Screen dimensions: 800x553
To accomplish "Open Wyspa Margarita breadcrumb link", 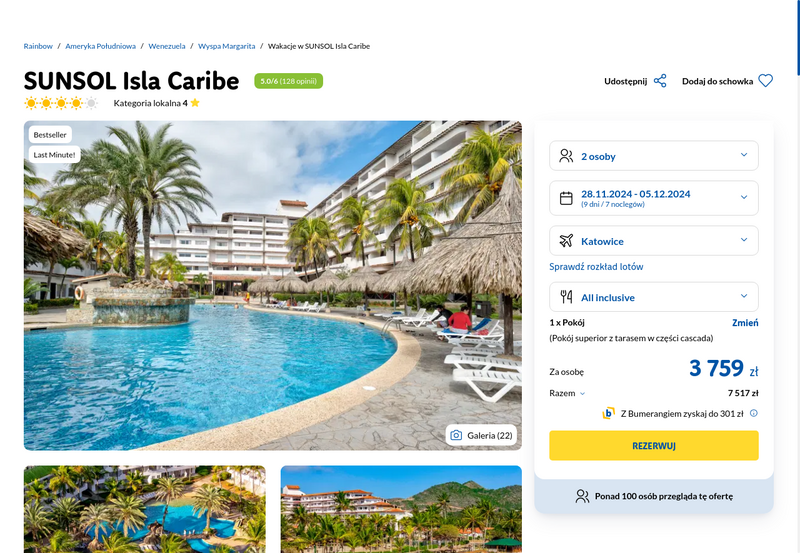I will [227, 46].
